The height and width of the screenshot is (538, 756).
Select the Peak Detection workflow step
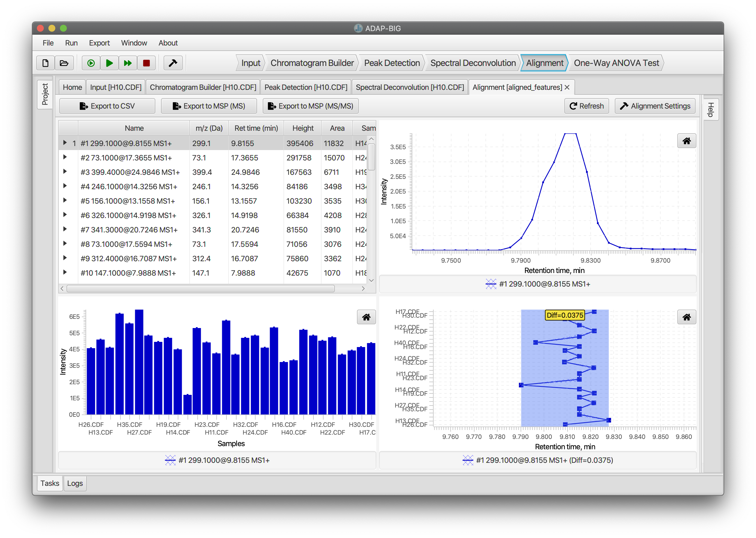click(x=392, y=63)
